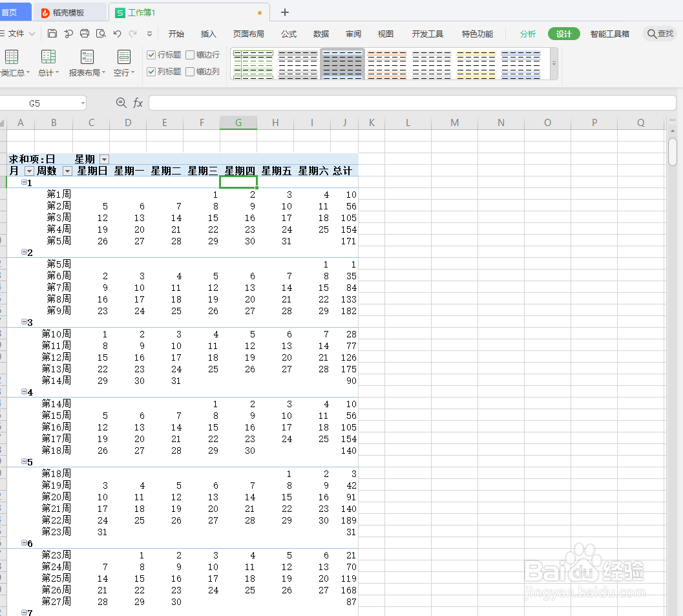Click the total value 171

click(348, 241)
